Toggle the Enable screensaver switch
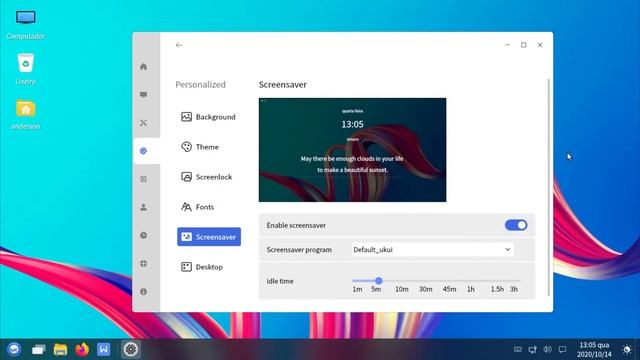640x360 pixels. (x=516, y=225)
